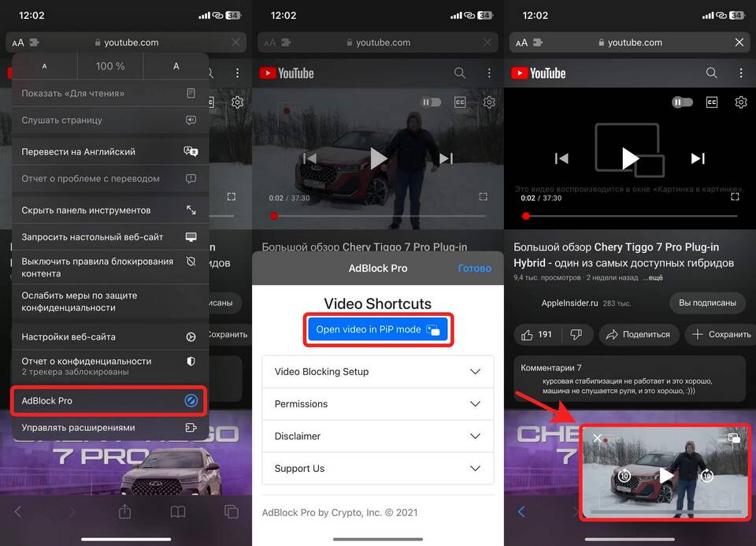Tap the big play button on the snowy video frame

[378, 158]
